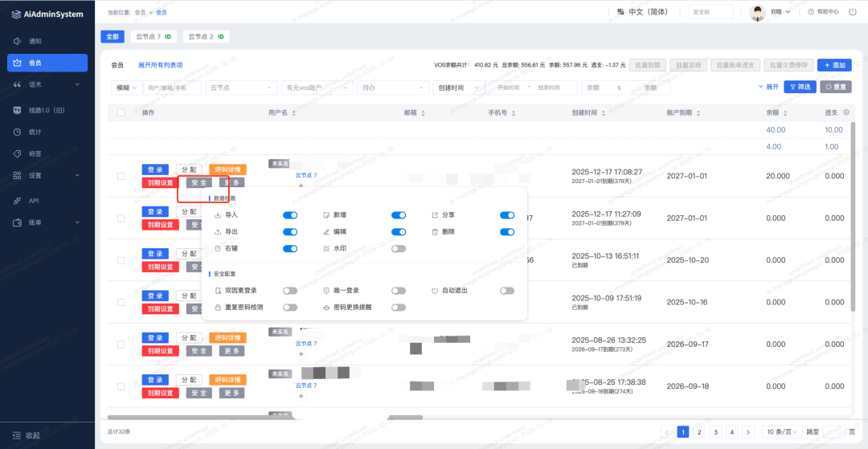Click the table column settings gear
This screenshot has height=449, width=868.
[x=856, y=112]
